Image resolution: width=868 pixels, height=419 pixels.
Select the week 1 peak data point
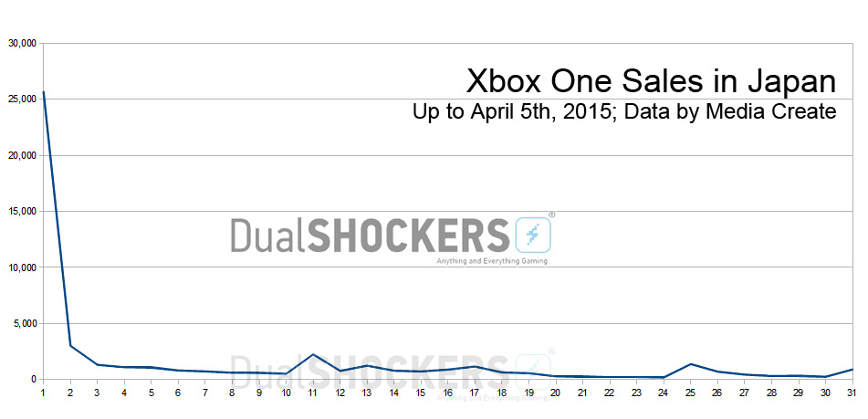43,92
